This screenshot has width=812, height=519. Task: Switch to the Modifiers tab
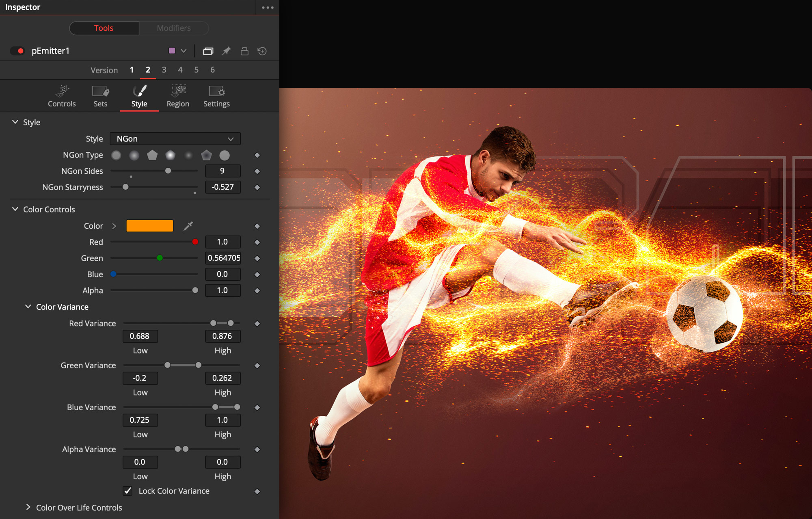(x=174, y=28)
